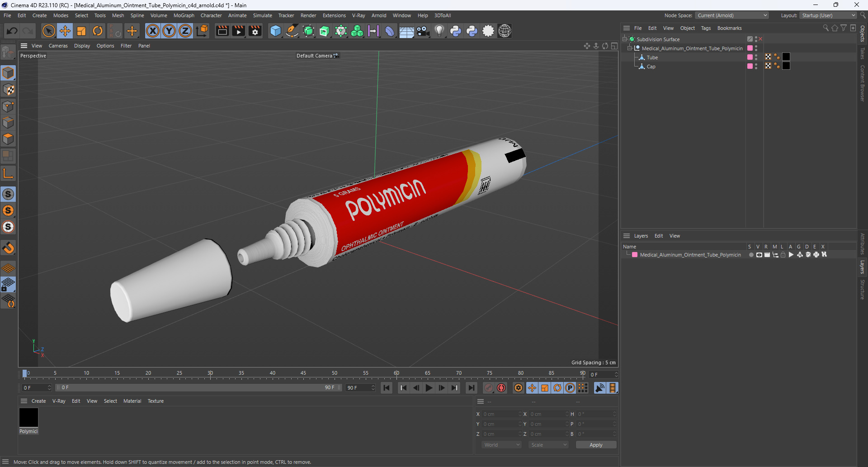This screenshot has height=467, width=868.
Task: Open the Python script icon
Action: click(x=456, y=31)
